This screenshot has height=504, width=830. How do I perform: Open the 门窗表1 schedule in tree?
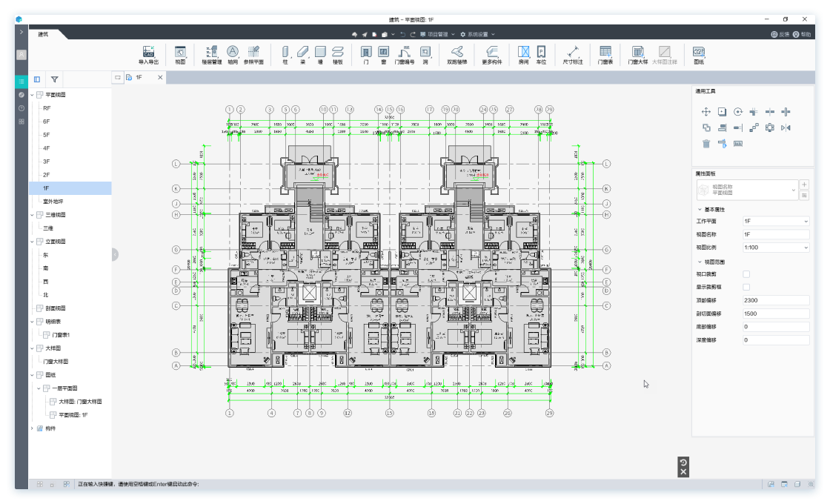click(61, 334)
